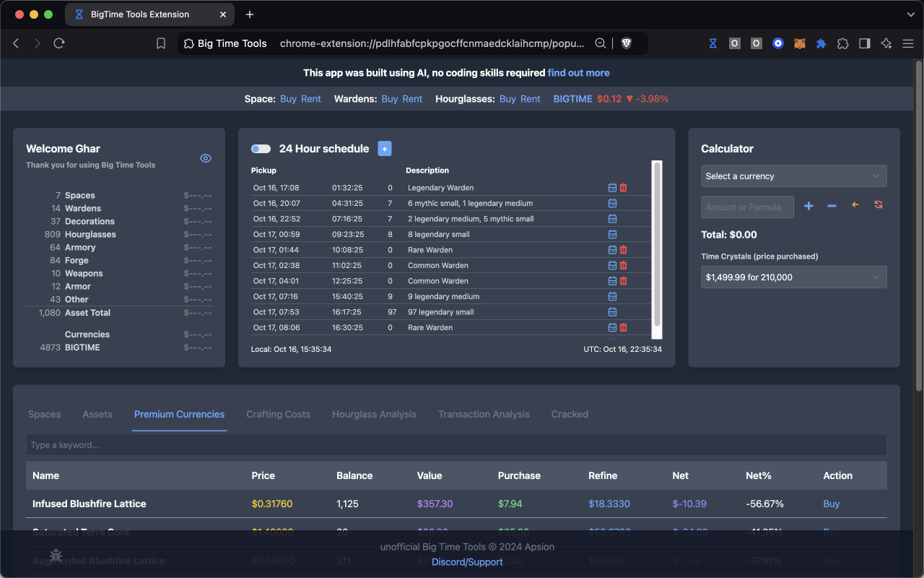
Task: Click the yellow back arrow in Calculator
Action: pyautogui.click(x=855, y=205)
